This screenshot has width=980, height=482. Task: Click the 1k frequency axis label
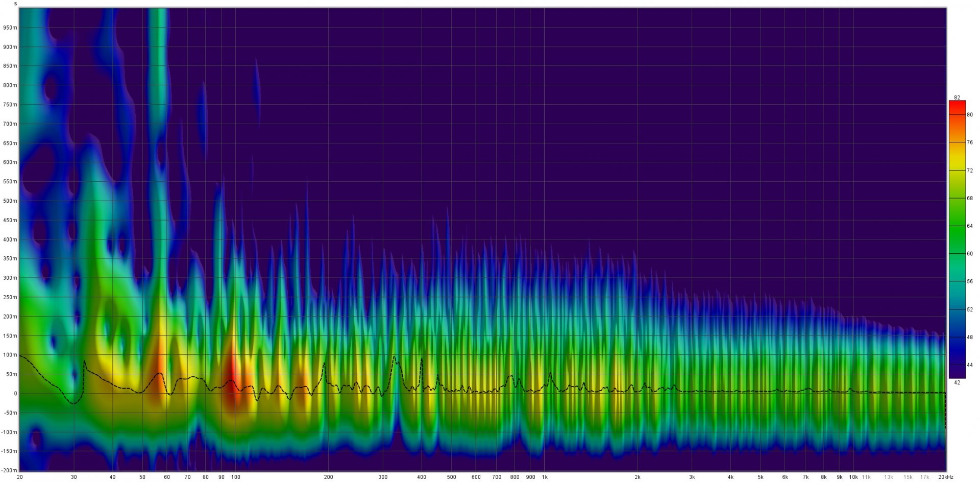[x=544, y=477]
